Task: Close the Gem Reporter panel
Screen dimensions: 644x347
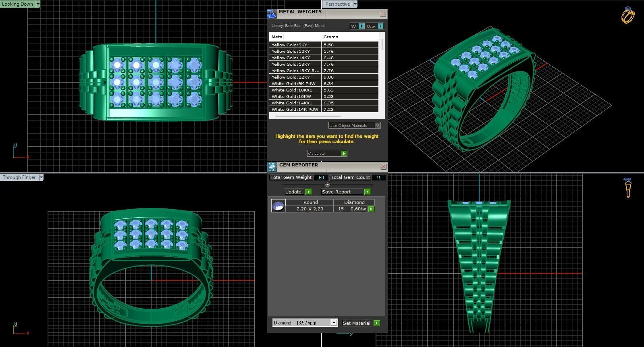Action: point(383,166)
